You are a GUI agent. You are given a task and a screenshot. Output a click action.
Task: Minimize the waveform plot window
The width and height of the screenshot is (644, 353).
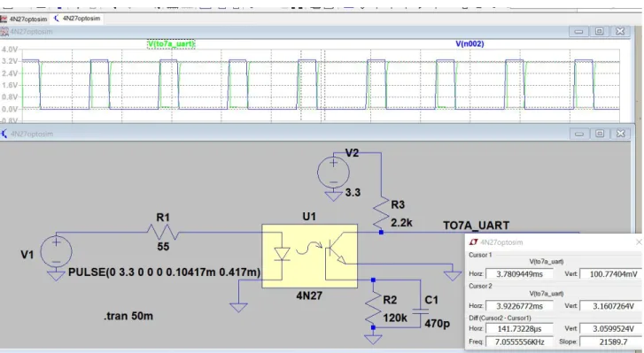[578, 32]
